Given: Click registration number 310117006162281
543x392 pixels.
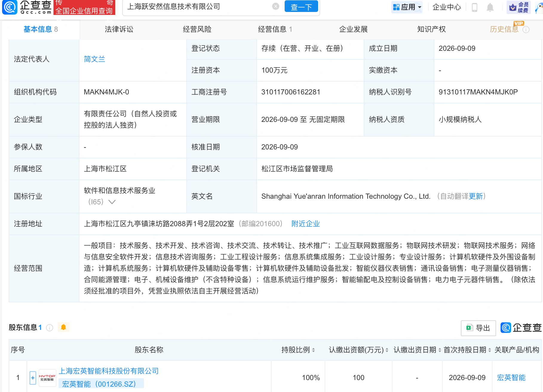Looking at the screenshot, I should (x=291, y=92).
